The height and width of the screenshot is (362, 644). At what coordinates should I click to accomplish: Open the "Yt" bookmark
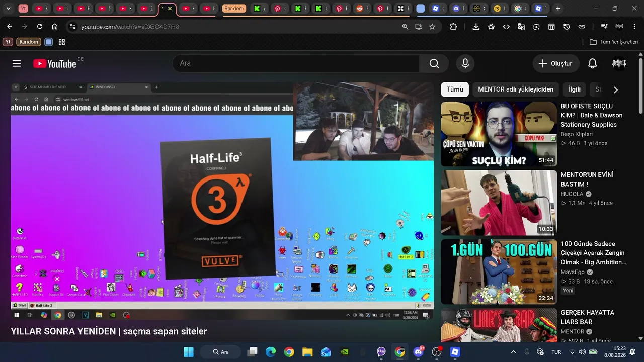click(x=8, y=42)
